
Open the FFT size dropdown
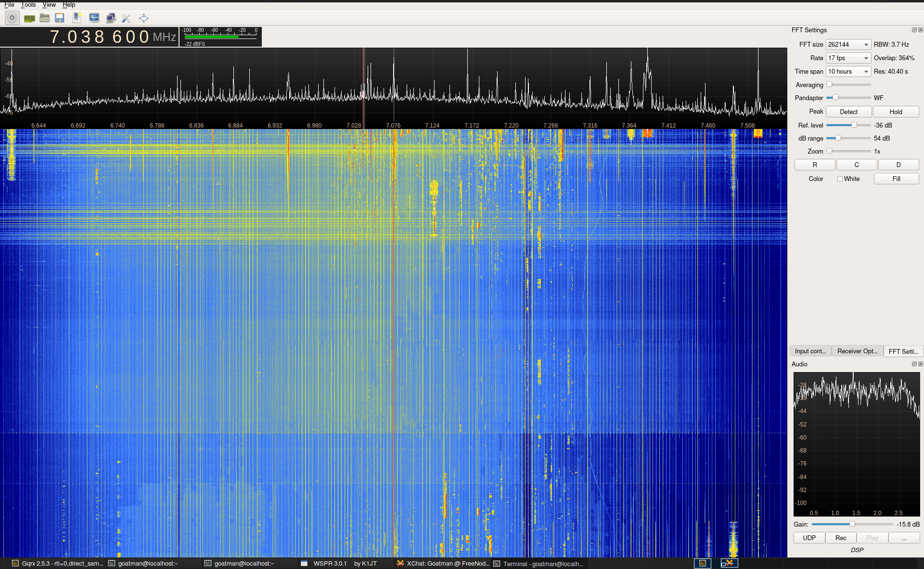coord(848,44)
